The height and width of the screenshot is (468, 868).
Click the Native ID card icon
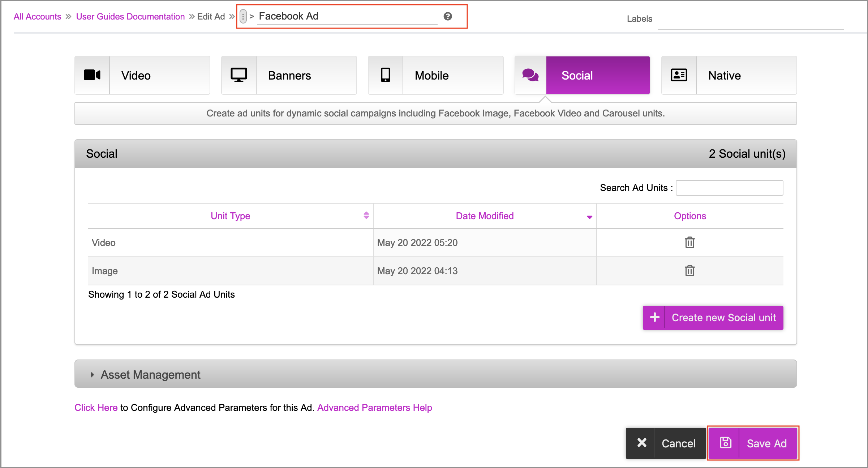(x=679, y=75)
